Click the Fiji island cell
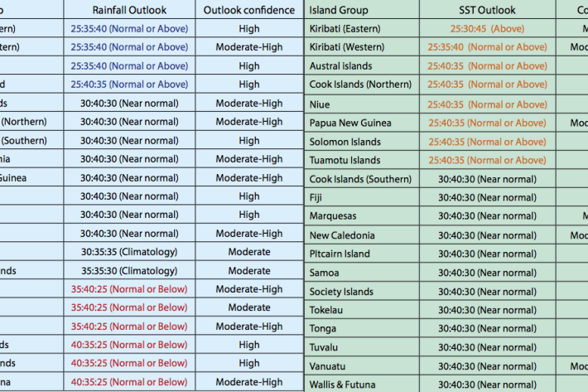 (316, 198)
